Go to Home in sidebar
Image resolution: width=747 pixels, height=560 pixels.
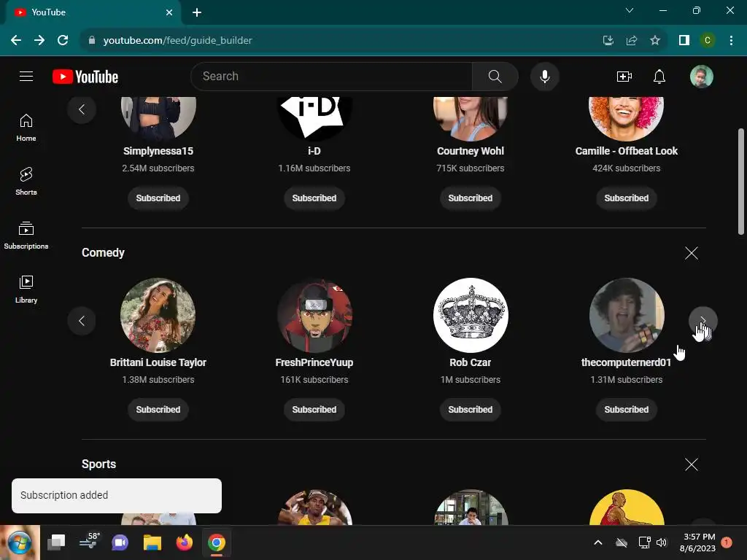coord(26,128)
